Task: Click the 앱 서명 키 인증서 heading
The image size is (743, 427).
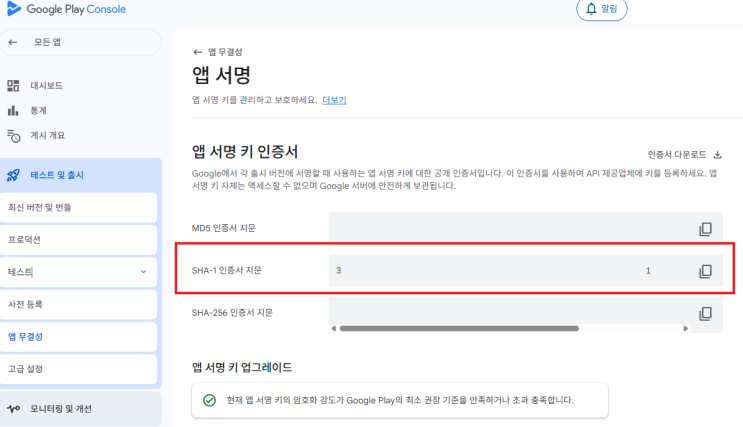Action: tap(245, 152)
